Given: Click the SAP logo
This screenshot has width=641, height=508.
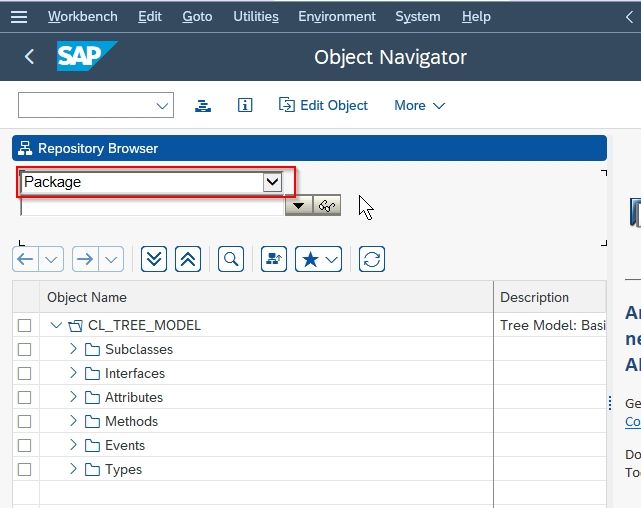Looking at the screenshot, I should coord(87,56).
